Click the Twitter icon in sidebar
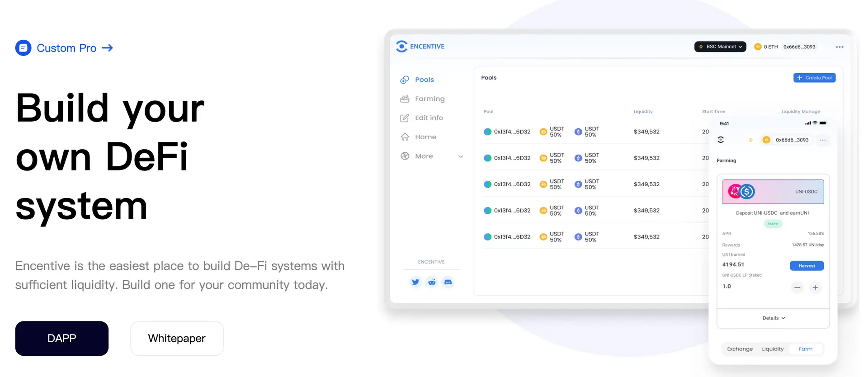868x377 pixels. 415,282
